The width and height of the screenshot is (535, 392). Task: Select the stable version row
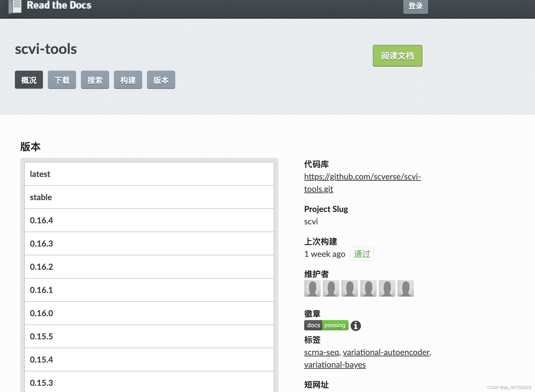pos(41,197)
